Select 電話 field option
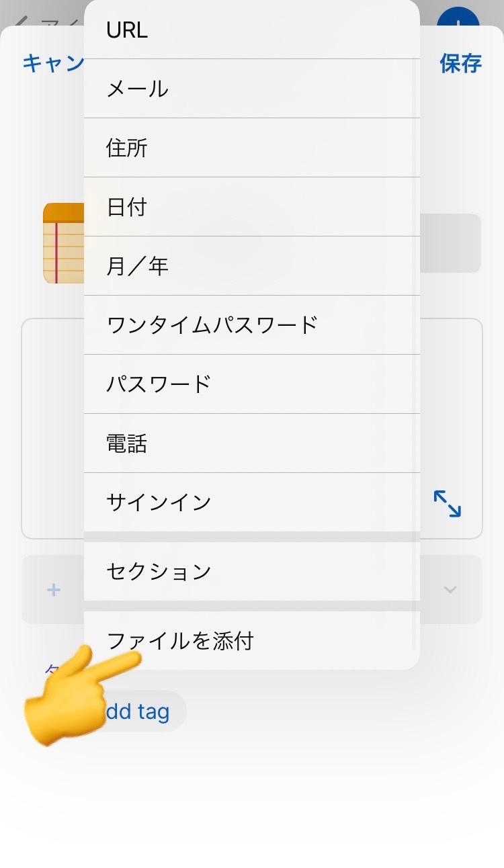 pos(251,443)
